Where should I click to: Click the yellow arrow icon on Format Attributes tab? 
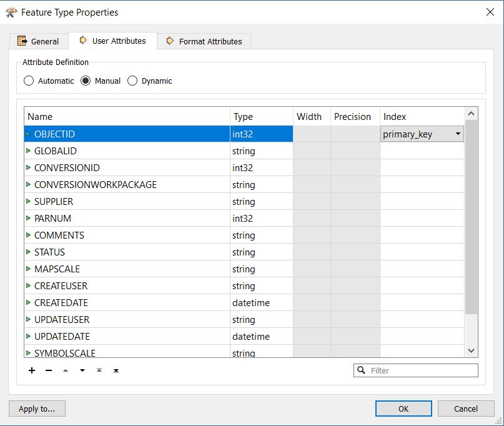click(169, 41)
